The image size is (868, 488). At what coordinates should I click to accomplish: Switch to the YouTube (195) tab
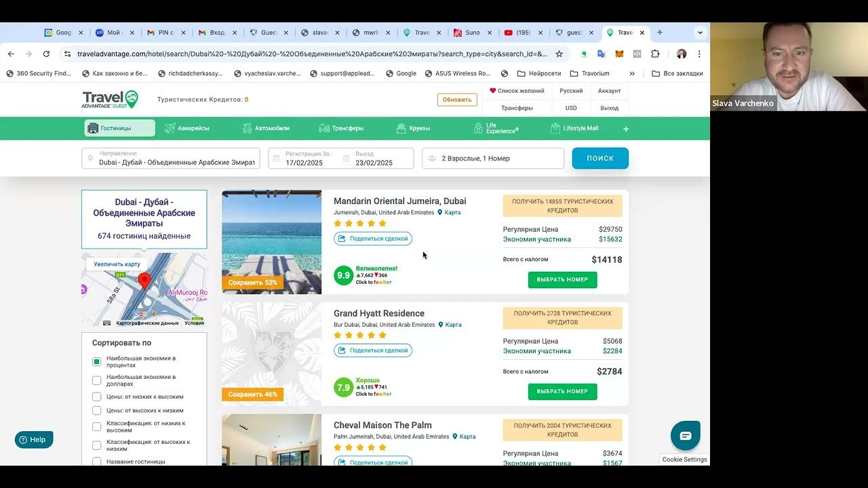click(523, 33)
